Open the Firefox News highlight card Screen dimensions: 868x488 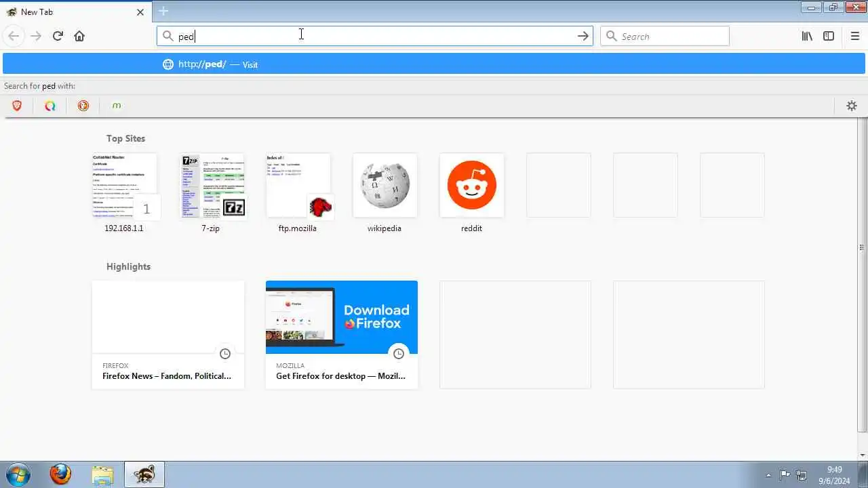(168, 335)
